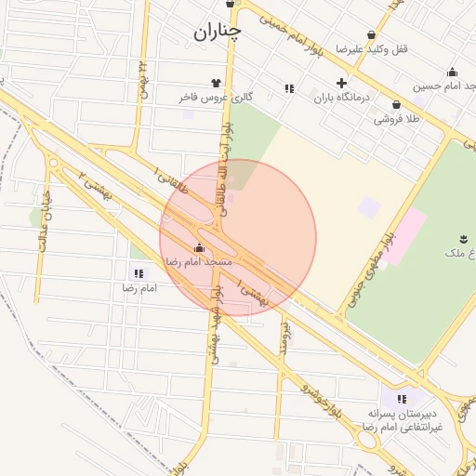Click the طلا فروشی shop label

point(396,119)
